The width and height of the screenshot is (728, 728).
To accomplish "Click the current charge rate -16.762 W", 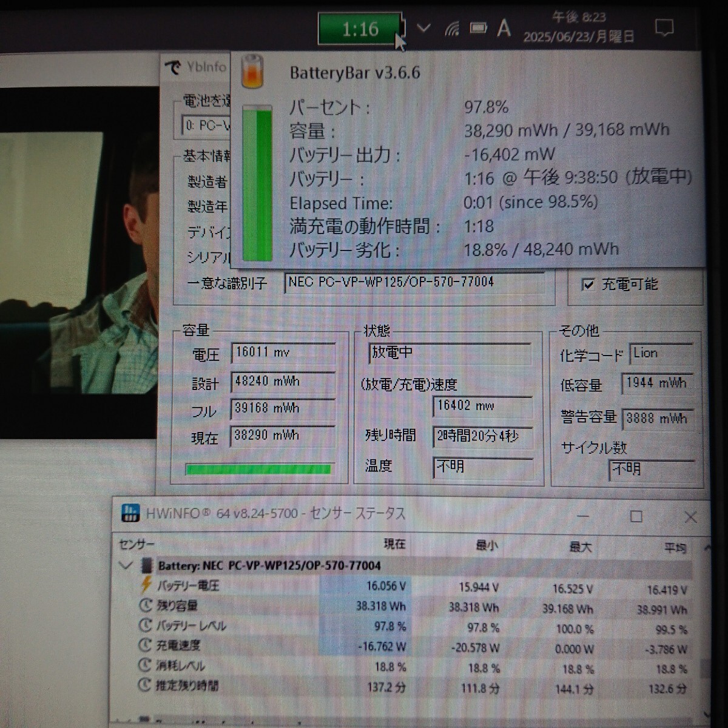I will point(382,647).
